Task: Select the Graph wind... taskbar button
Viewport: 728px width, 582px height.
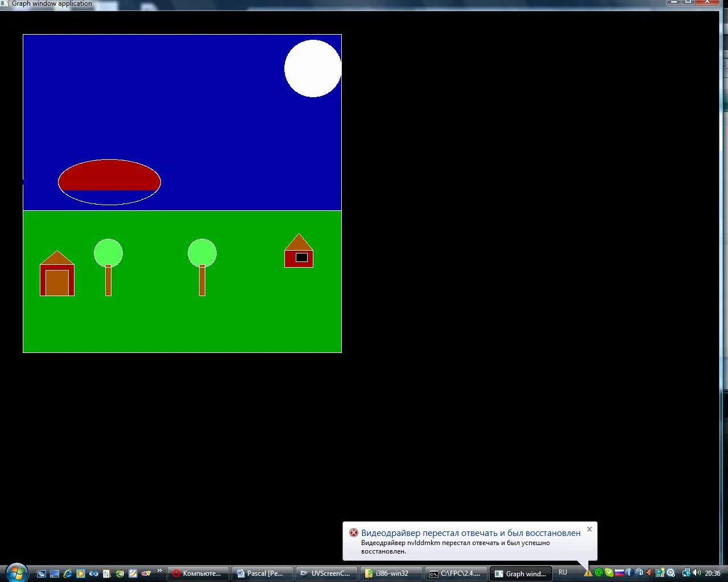Action: pos(520,573)
